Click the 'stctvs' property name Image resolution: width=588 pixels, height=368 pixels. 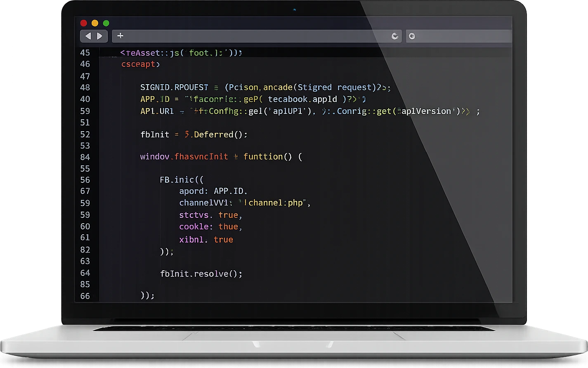[x=194, y=215]
